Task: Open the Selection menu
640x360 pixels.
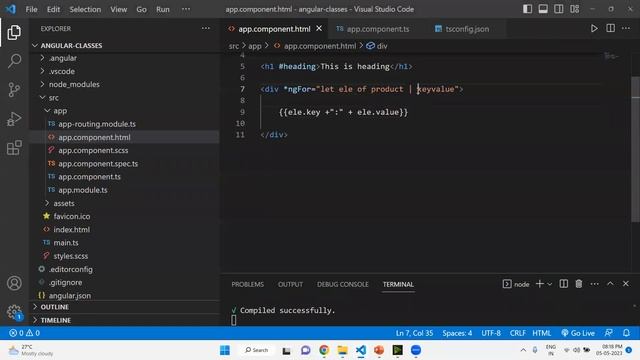Action: click(85, 9)
